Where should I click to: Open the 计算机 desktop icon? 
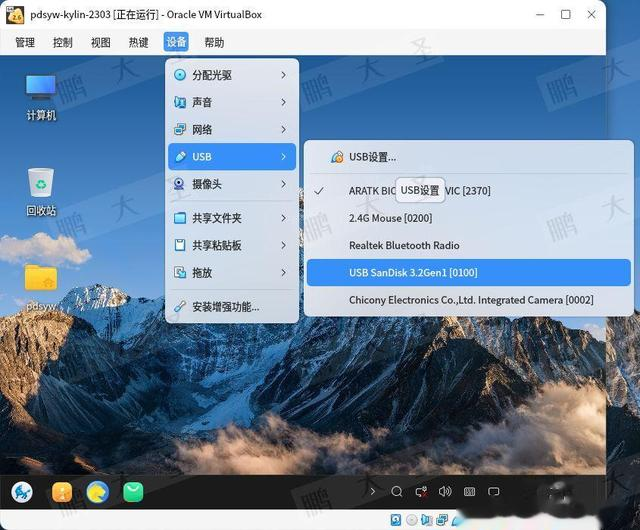tap(41, 97)
